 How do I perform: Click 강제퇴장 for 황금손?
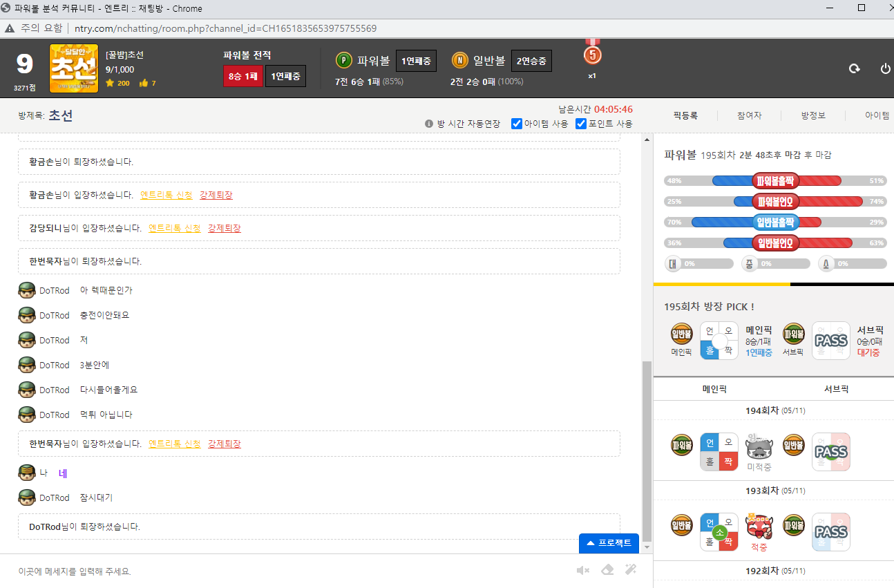pyautogui.click(x=216, y=195)
